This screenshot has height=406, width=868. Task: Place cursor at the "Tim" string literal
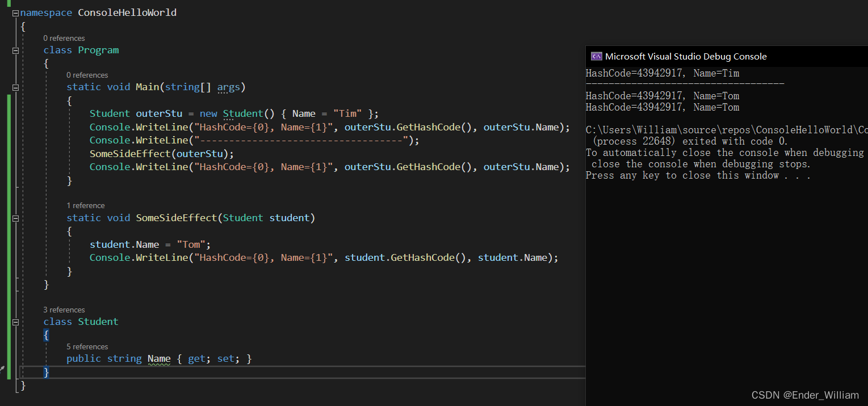(347, 113)
